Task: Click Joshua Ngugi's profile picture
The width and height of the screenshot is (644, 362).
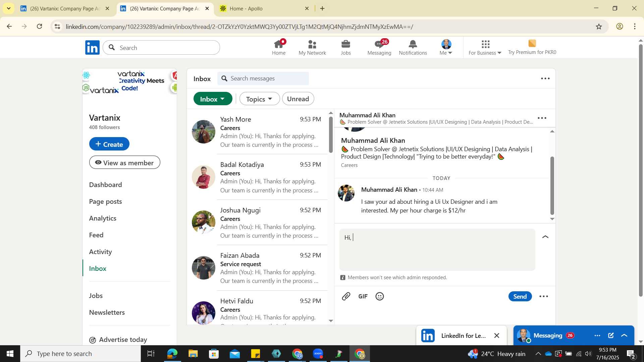Action: (203, 222)
